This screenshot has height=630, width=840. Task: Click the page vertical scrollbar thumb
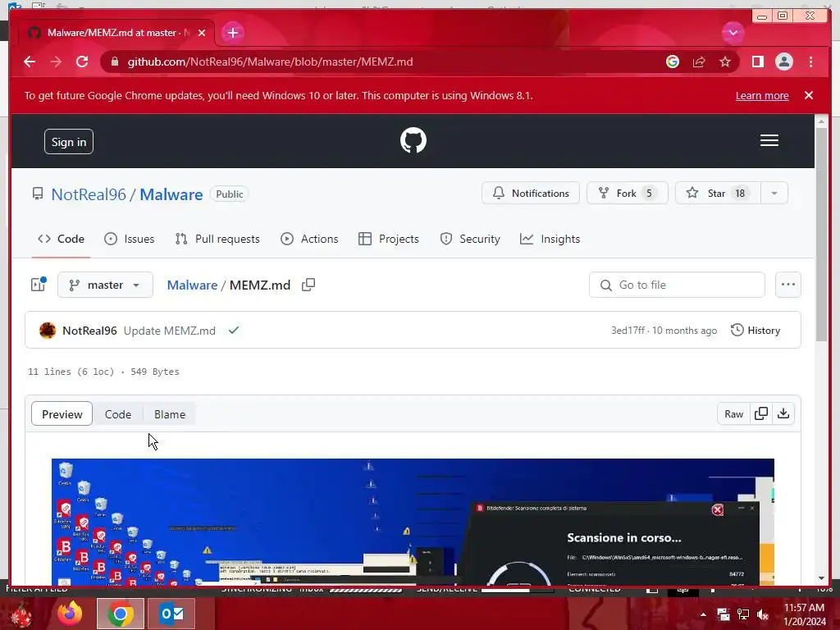(x=821, y=234)
